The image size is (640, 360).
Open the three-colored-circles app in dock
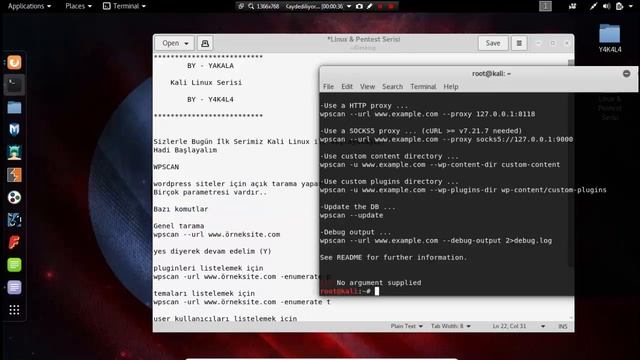click(x=14, y=197)
